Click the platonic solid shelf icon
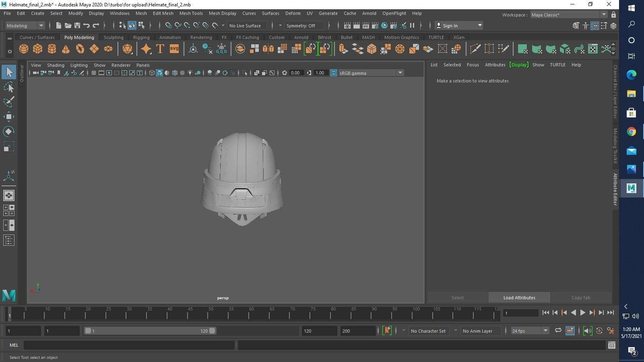Viewport: 644px width, 362px height. point(127,49)
